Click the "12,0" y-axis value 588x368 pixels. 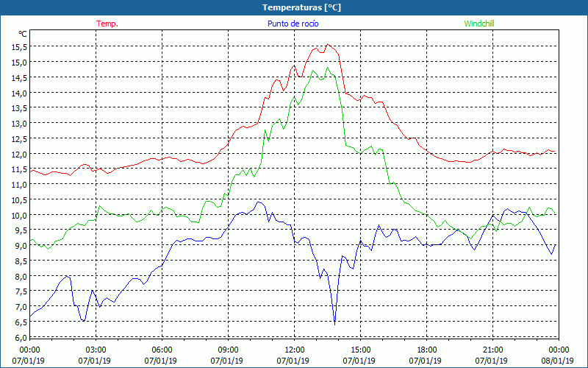[19, 154]
